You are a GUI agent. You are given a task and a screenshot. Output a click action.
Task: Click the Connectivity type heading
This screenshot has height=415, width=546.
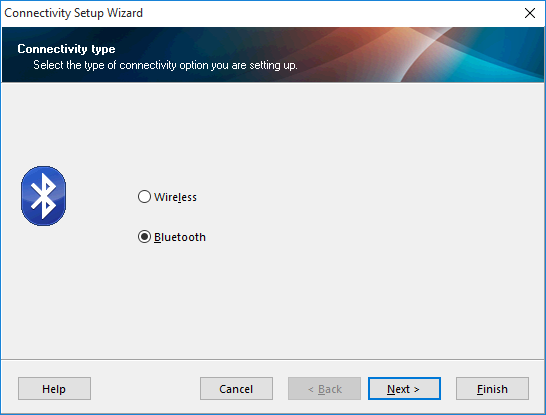[x=66, y=49]
